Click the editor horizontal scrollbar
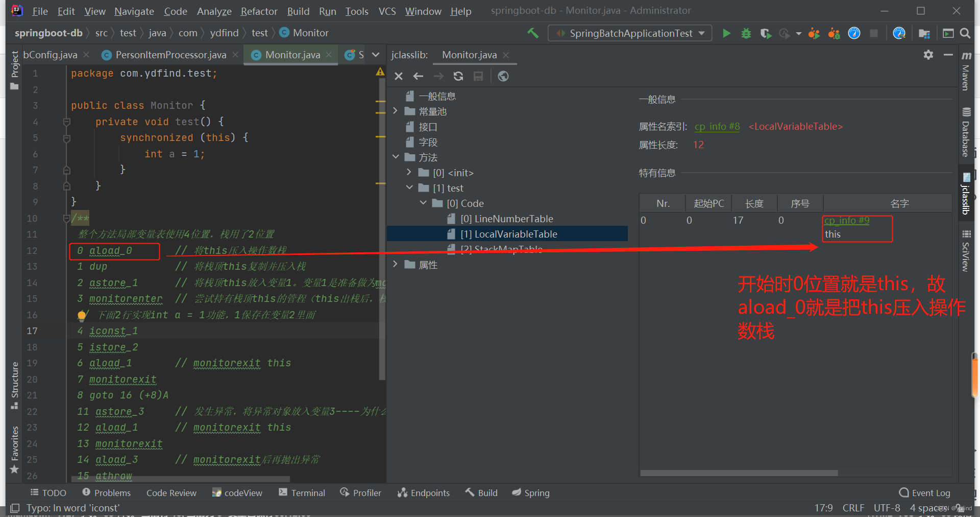The height and width of the screenshot is (517, 980). (181, 479)
